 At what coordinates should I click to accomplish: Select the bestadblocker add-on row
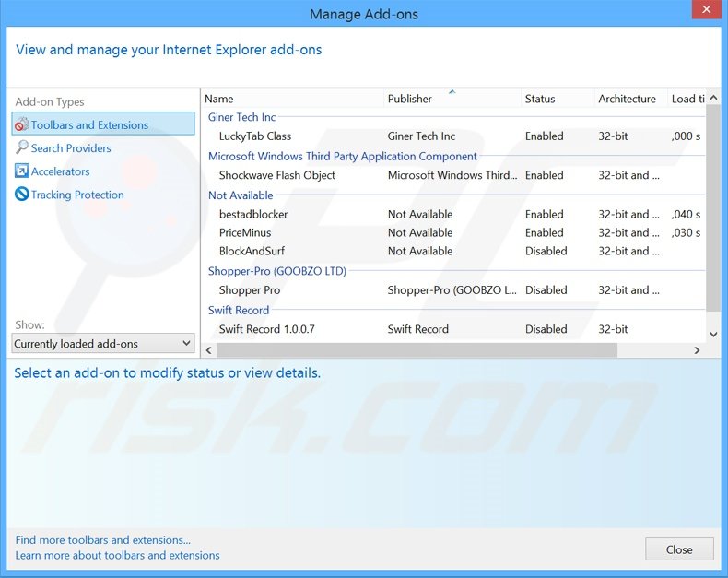(x=454, y=214)
